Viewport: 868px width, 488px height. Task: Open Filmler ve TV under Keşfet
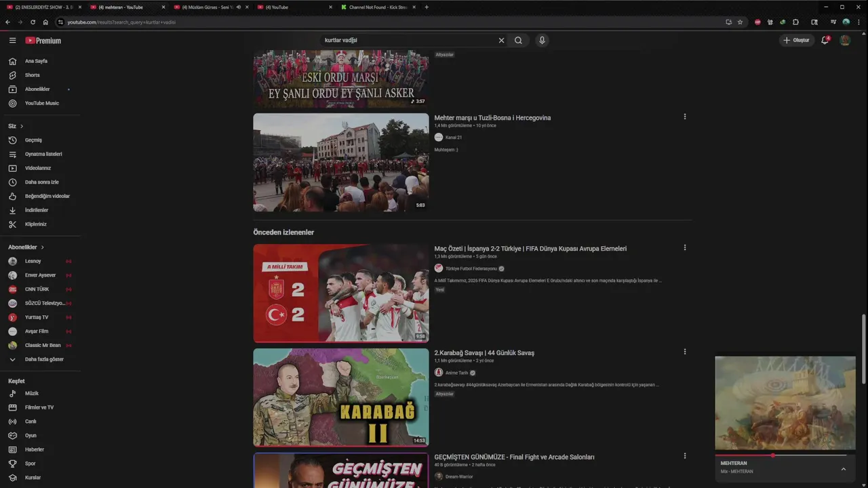coord(40,407)
